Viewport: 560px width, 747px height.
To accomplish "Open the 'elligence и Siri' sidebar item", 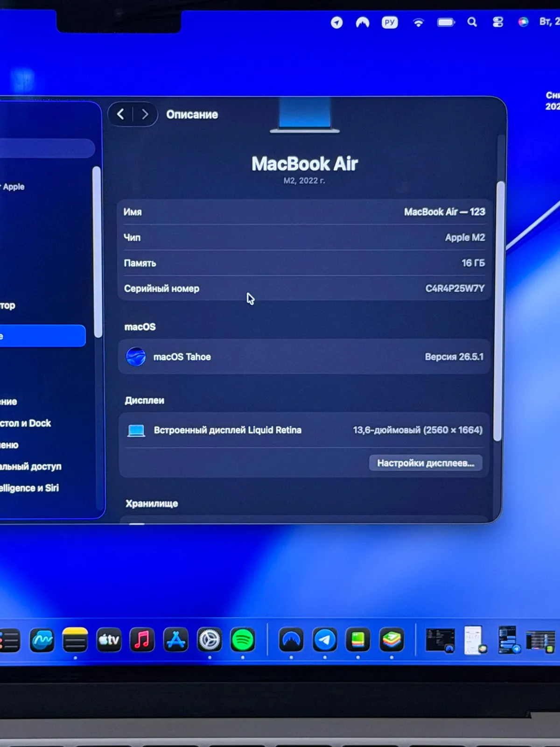I will pos(29,488).
